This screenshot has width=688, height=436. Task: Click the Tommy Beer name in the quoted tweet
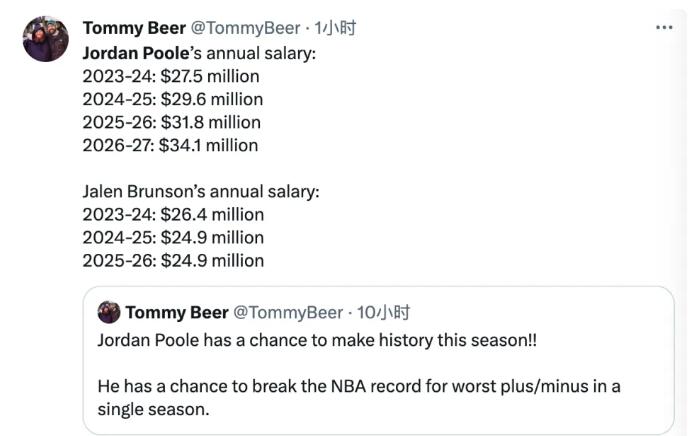[x=176, y=313]
